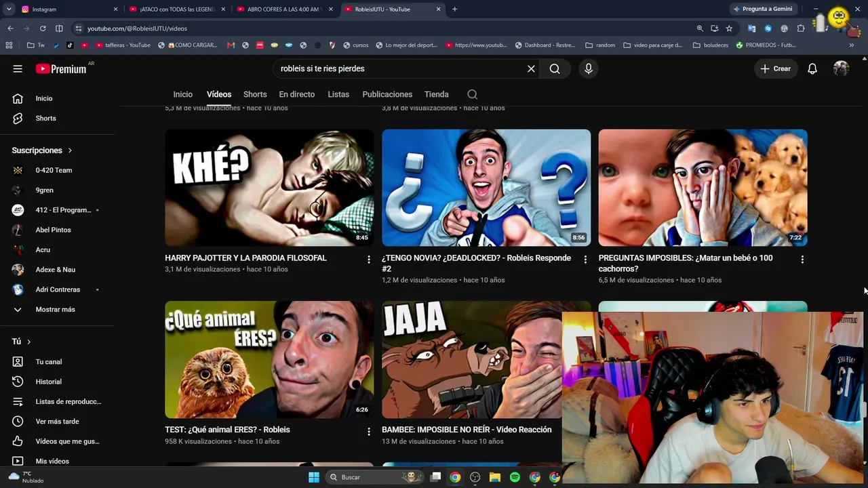Open the Listas tab
The width and height of the screenshot is (868, 488).
(x=338, y=94)
